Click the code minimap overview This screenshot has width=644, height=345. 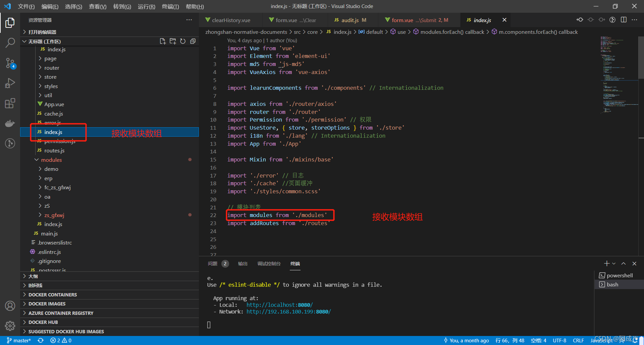point(619,74)
